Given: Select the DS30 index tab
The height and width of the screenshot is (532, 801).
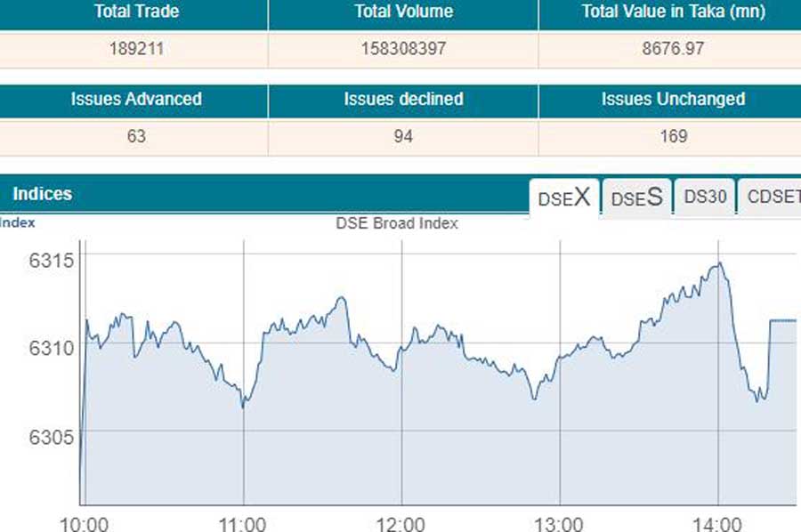Looking at the screenshot, I should click(705, 197).
